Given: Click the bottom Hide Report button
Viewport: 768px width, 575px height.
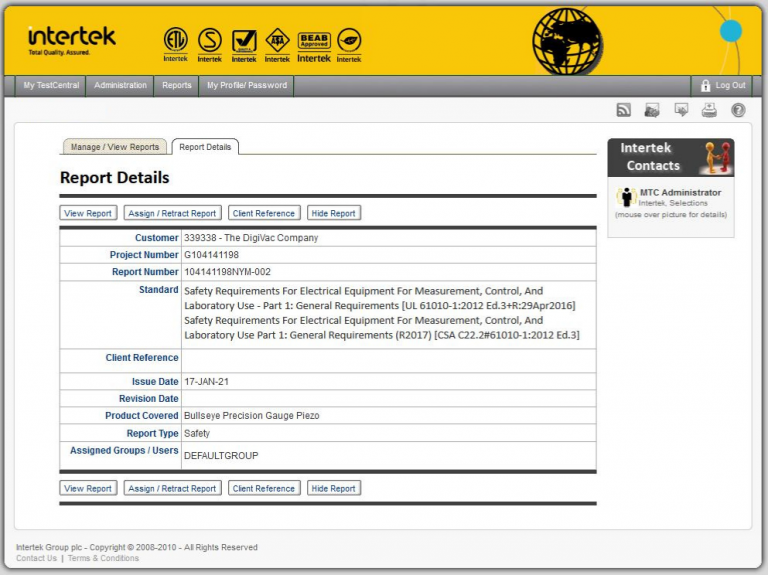Looking at the screenshot, I should coord(334,488).
